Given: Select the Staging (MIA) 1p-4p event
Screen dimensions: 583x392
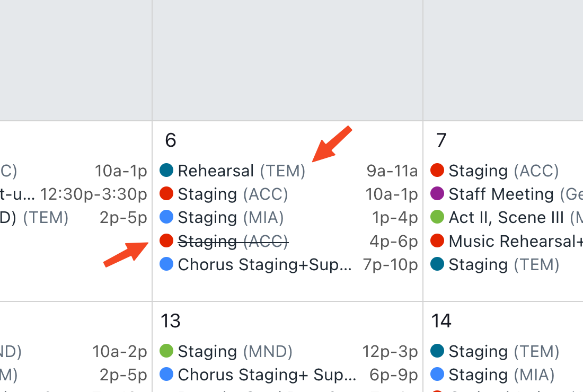Looking at the screenshot, I should (x=288, y=217).
